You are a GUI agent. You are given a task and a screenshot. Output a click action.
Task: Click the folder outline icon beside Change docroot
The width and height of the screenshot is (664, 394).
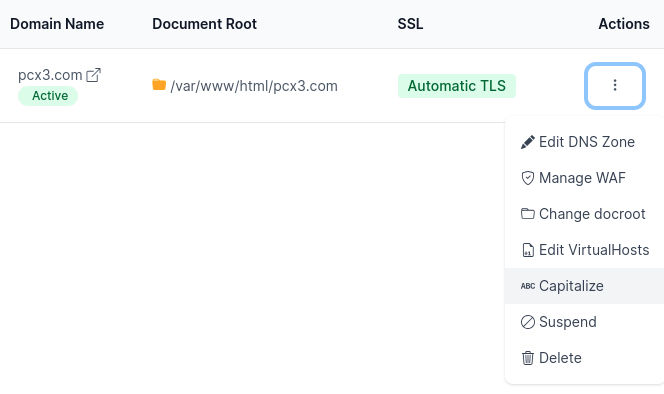pos(527,214)
